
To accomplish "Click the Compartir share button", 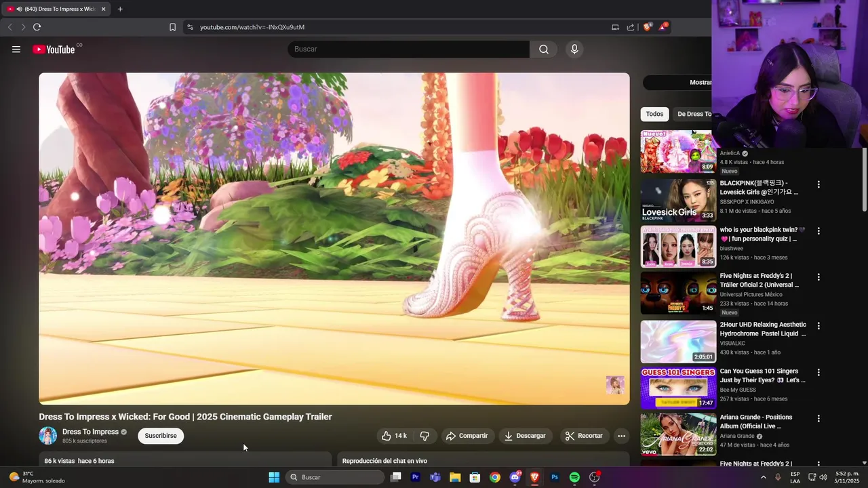I will pos(467,436).
